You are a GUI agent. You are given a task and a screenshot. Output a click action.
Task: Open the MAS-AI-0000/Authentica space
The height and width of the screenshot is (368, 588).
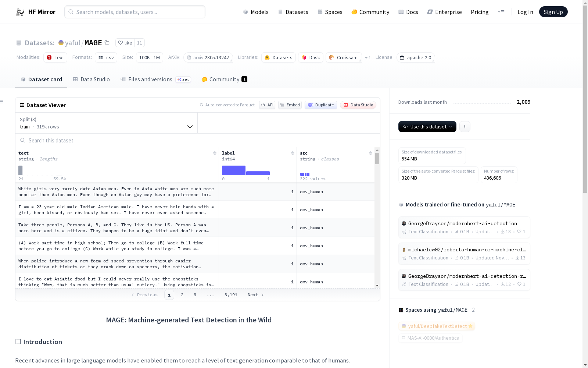pos(430,338)
